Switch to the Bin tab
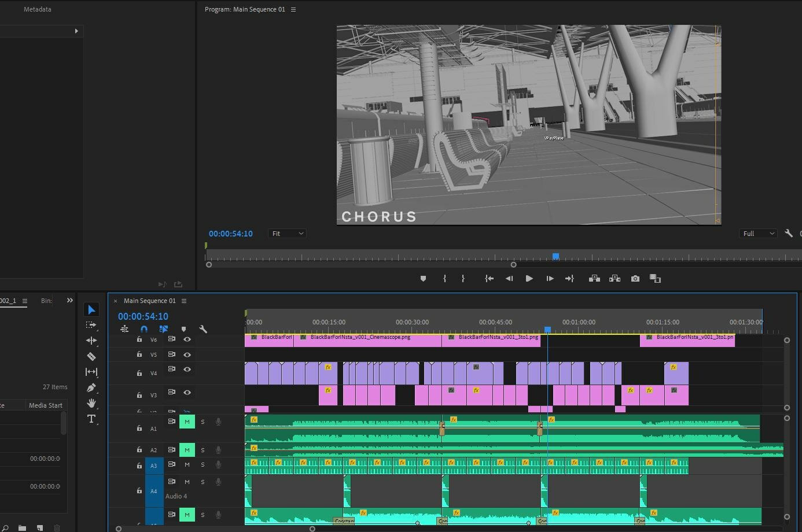The height and width of the screenshot is (532, 802). (46, 301)
